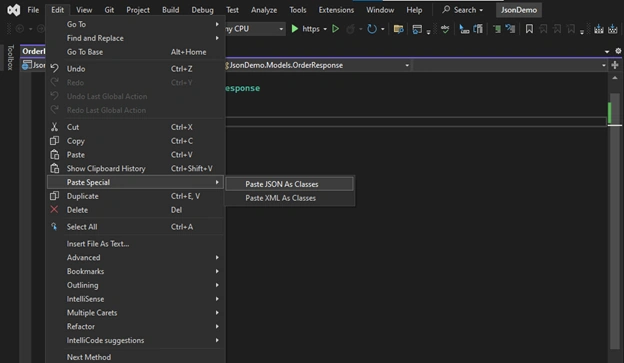
Task: Open the Build menu
Action: tap(170, 10)
